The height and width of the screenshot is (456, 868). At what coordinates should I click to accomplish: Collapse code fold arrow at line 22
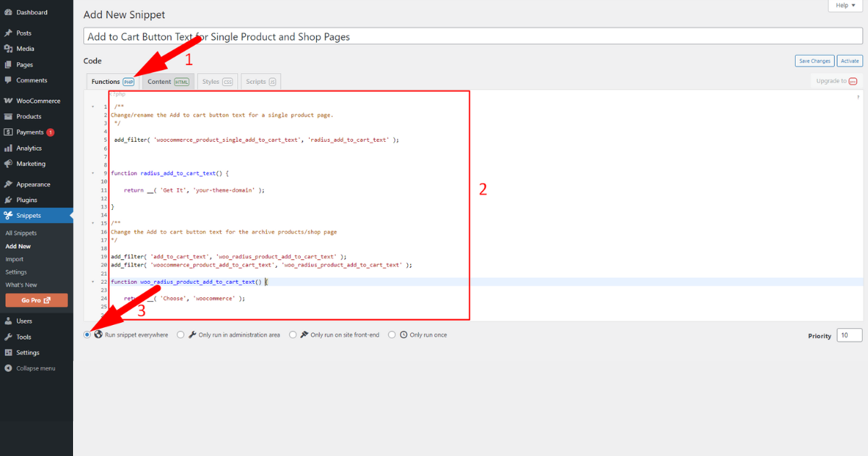(93, 282)
